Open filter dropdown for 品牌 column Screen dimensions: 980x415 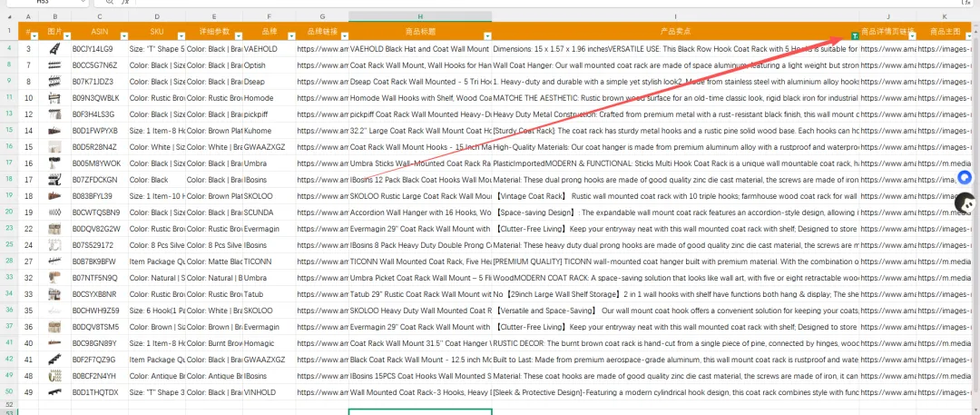coord(291,36)
